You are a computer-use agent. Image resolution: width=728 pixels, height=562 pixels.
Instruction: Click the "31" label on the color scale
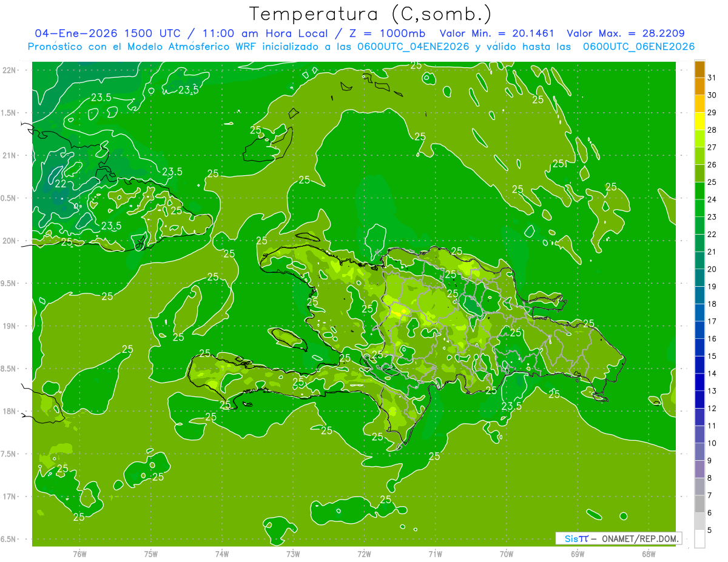click(x=712, y=77)
